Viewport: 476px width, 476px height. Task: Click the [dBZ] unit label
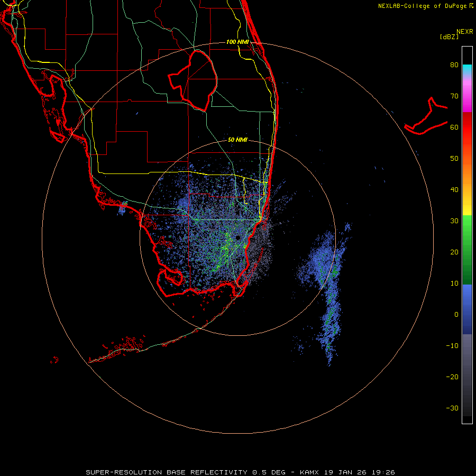coord(449,36)
